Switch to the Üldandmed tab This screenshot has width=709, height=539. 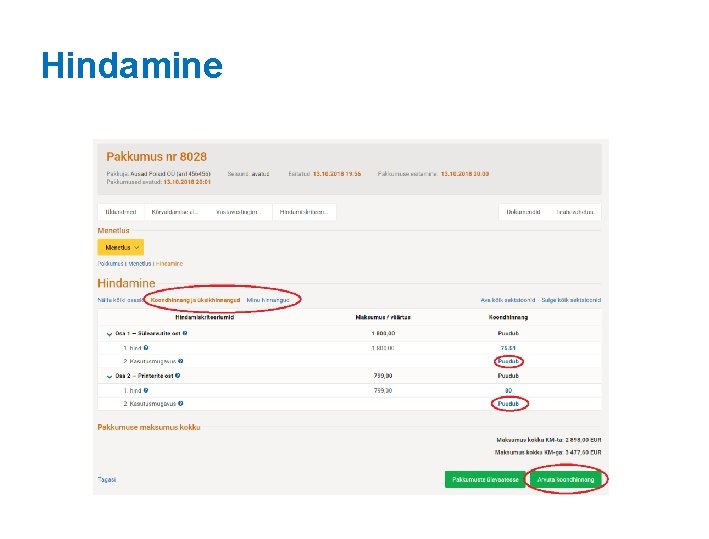click(x=121, y=212)
